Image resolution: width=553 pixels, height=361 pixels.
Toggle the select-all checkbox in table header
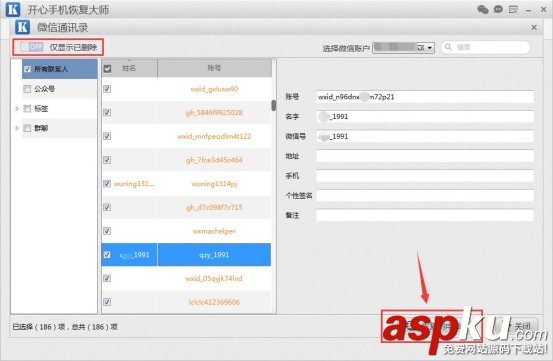pyautogui.click(x=107, y=68)
